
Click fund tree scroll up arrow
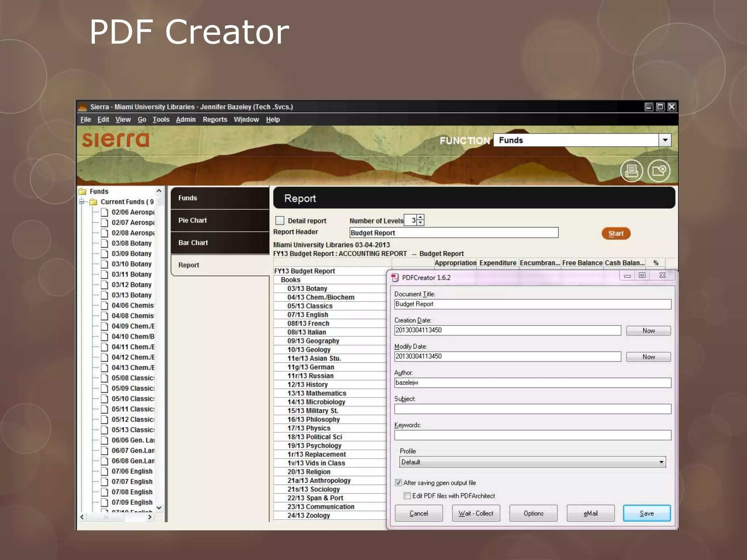coord(159,191)
